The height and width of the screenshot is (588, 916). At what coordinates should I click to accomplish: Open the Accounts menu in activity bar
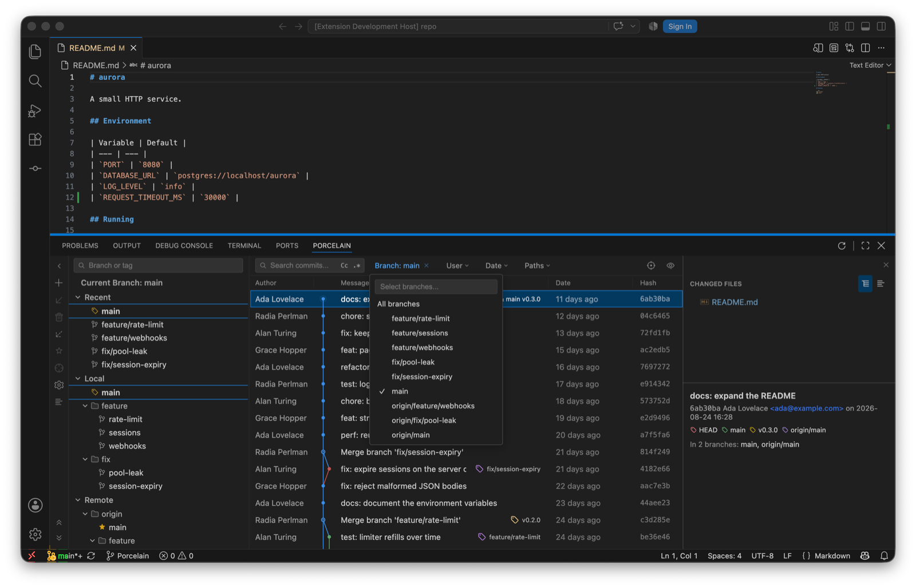click(x=35, y=505)
